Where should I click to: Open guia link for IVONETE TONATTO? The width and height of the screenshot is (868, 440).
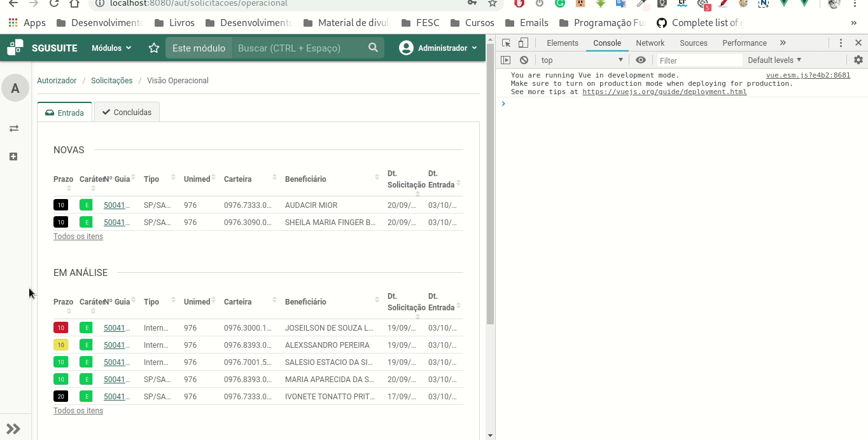[116, 397]
